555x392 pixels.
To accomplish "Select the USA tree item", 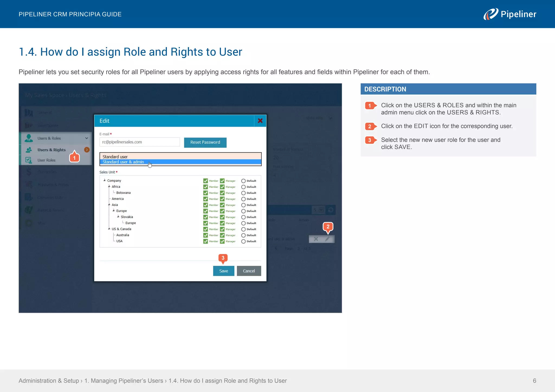I will coord(119,241).
